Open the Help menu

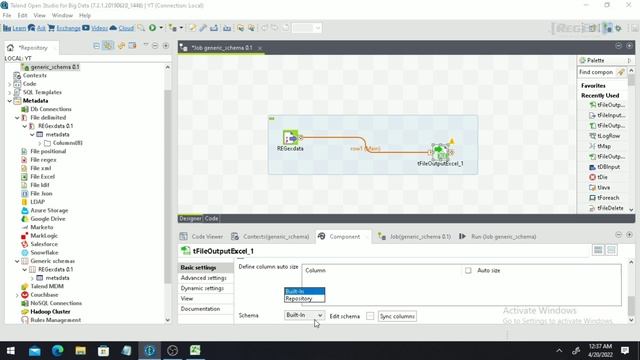[x=85, y=15]
